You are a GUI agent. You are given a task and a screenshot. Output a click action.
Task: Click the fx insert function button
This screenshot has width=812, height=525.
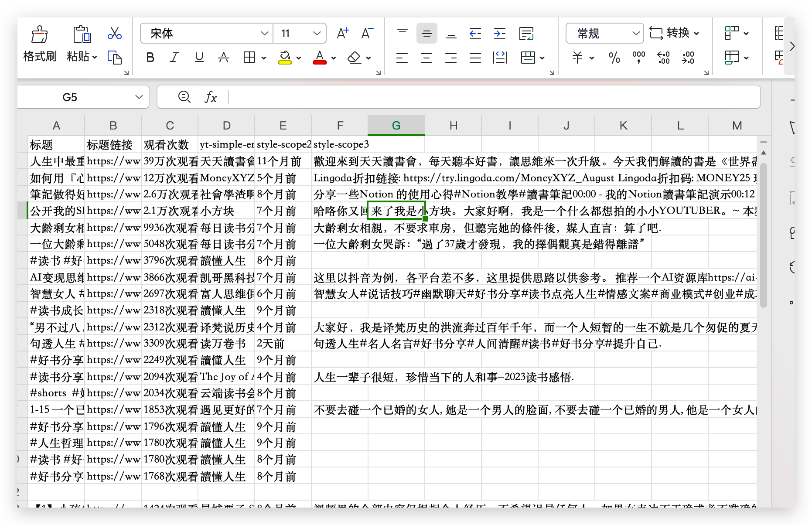pyautogui.click(x=211, y=97)
